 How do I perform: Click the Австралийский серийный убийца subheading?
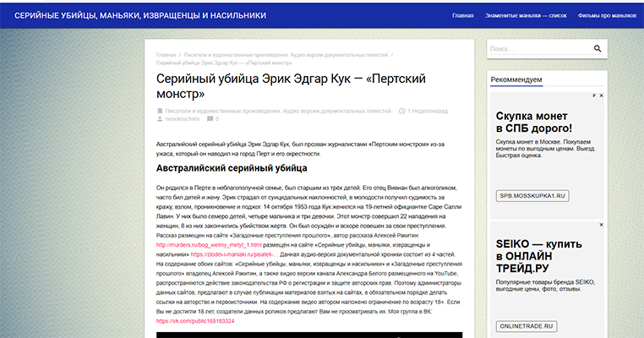tap(232, 168)
